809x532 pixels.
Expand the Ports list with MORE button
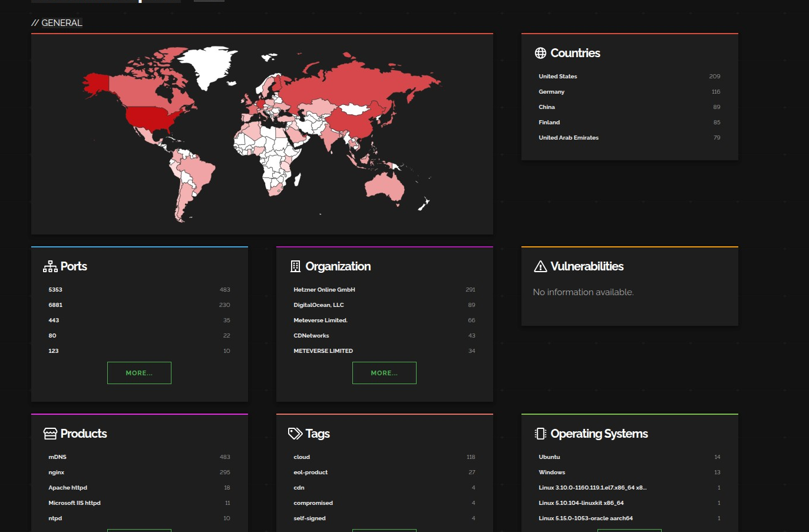[139, 373]
